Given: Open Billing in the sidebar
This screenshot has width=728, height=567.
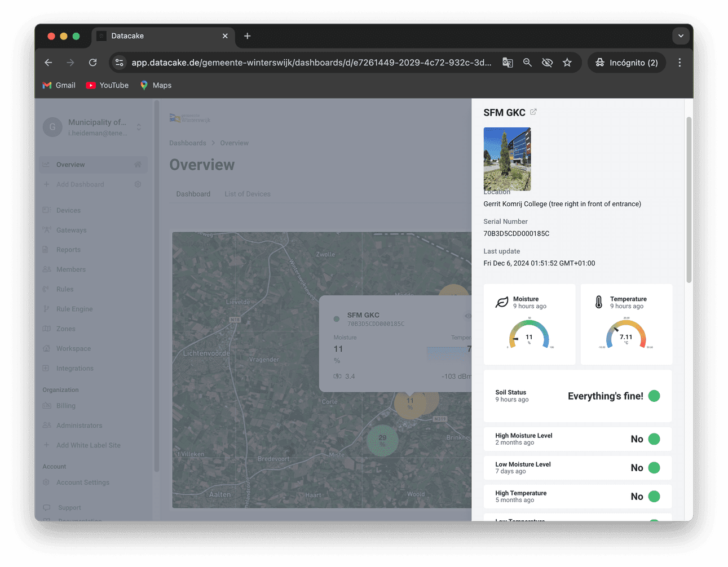Looking at the screenshot, I should 65,406.
